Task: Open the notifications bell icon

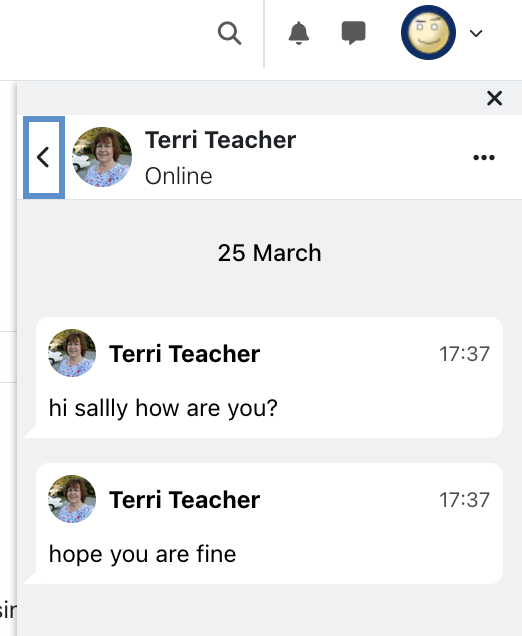Action: tap(299, 33)
